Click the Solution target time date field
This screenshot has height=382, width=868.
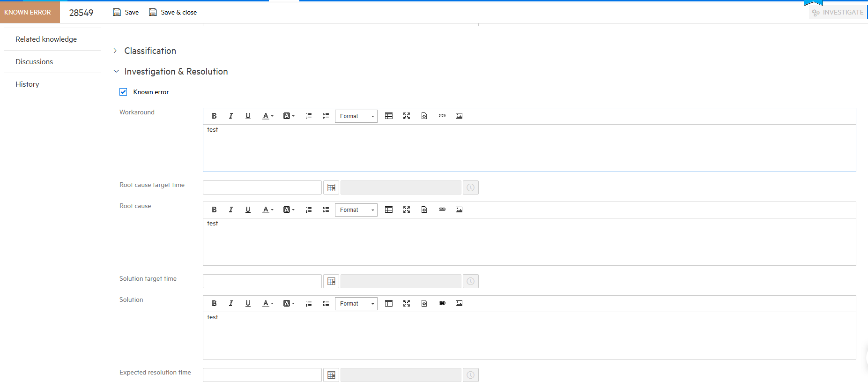pyautogui.click(x=262, y=281)
